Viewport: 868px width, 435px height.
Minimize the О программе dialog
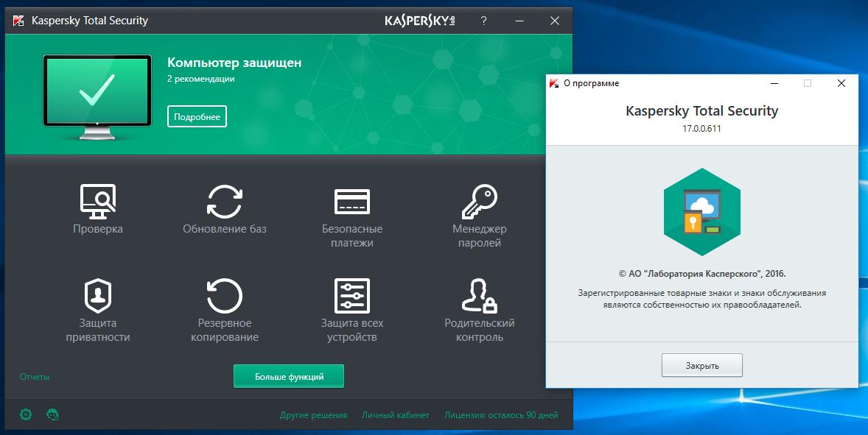(774, 83)
